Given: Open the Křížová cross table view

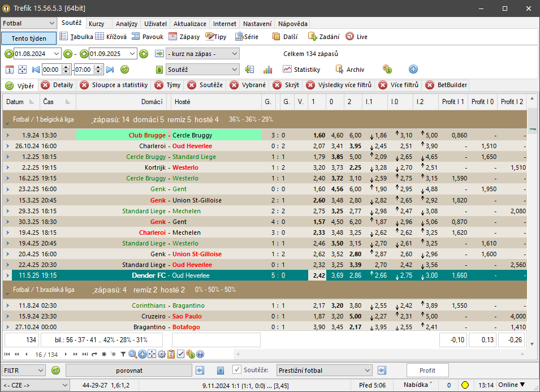Looking at the screenshot, I should (111, 37).
